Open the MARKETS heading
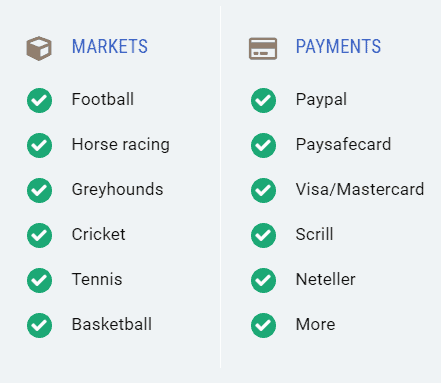 pos(110,46)
